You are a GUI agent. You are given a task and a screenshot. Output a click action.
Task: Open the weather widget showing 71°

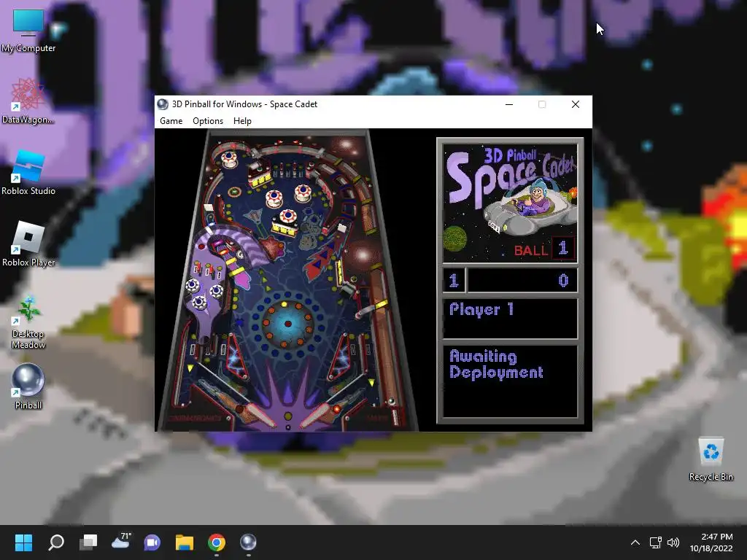120,542
